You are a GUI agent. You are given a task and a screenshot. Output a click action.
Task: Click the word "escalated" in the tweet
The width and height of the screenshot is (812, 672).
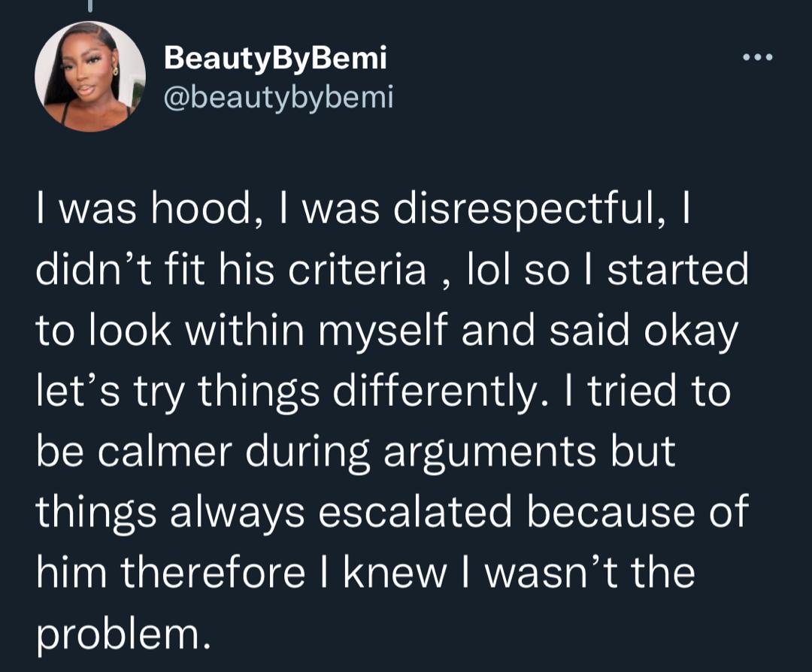pos(437,512)
